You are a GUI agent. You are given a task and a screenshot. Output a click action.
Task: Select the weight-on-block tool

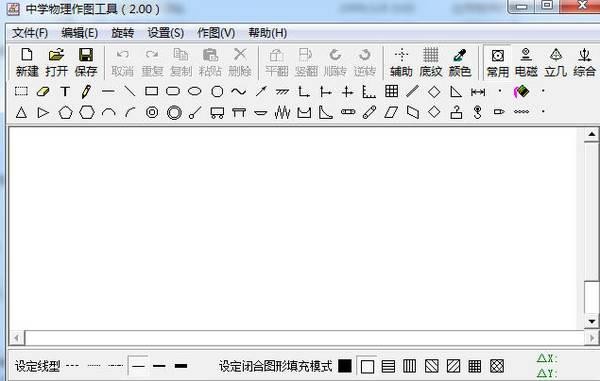tap(456, 112)
